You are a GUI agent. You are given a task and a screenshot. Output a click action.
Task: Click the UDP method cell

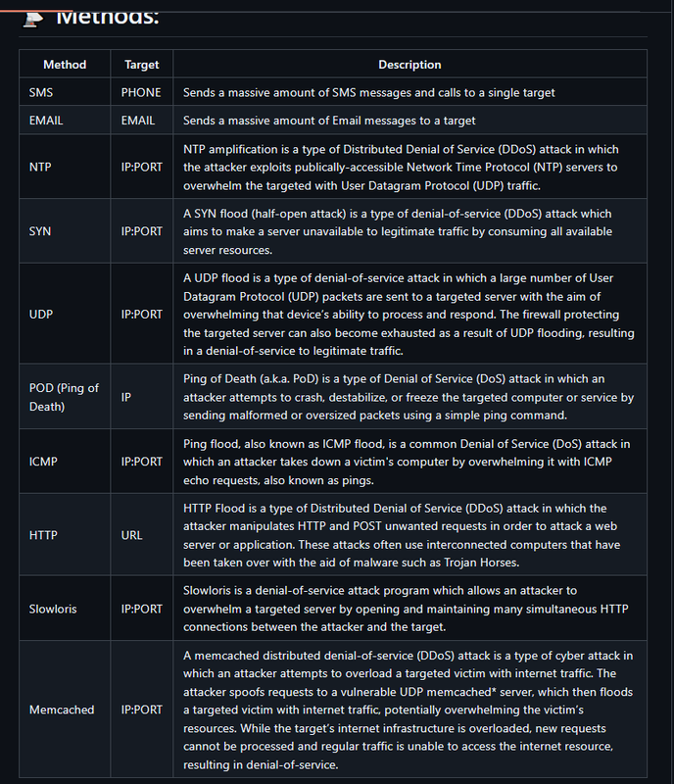[65, 314]
